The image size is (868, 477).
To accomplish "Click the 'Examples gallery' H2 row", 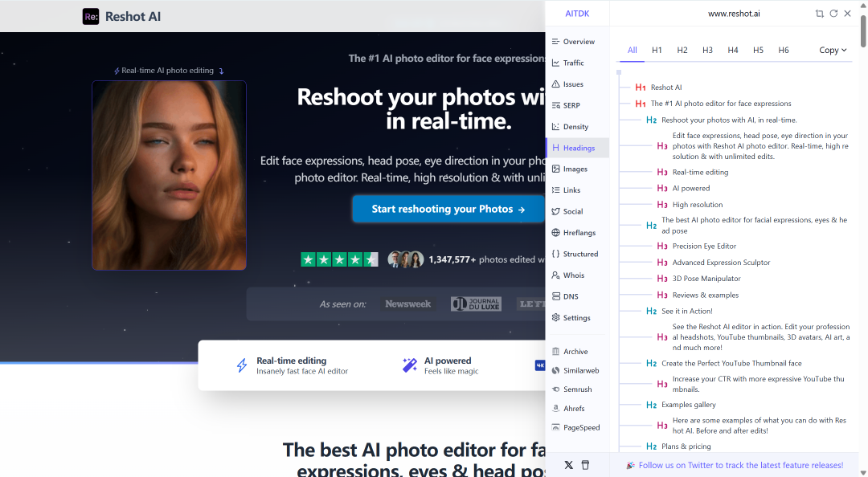I will click(681, 405).
